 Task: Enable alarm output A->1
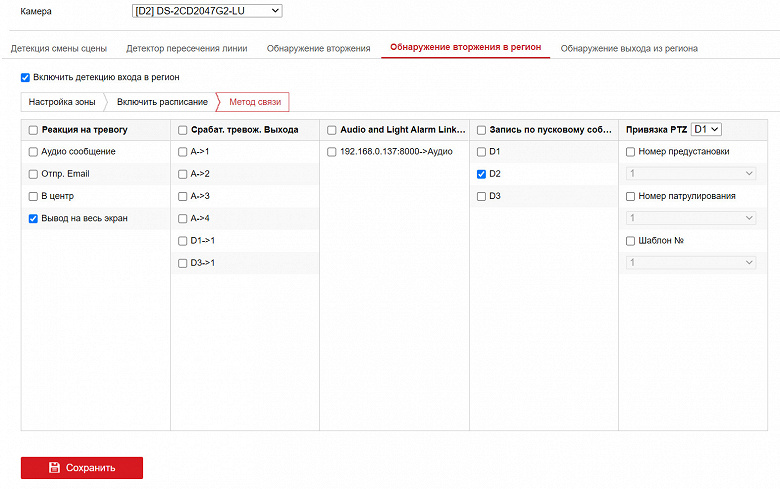point(182,152)
